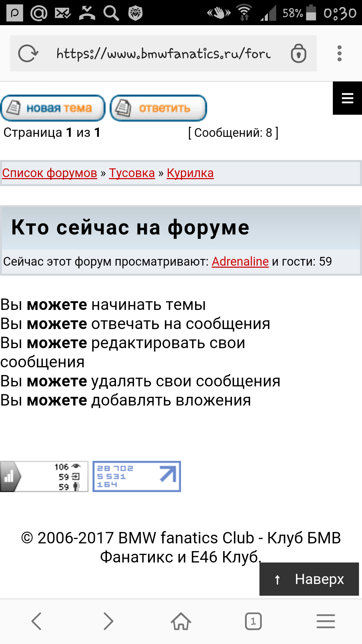Image resolution: width=362 pixels, height=644 pixels.
Task: Open the black hamburger site menu
Action: pos(347,98)
